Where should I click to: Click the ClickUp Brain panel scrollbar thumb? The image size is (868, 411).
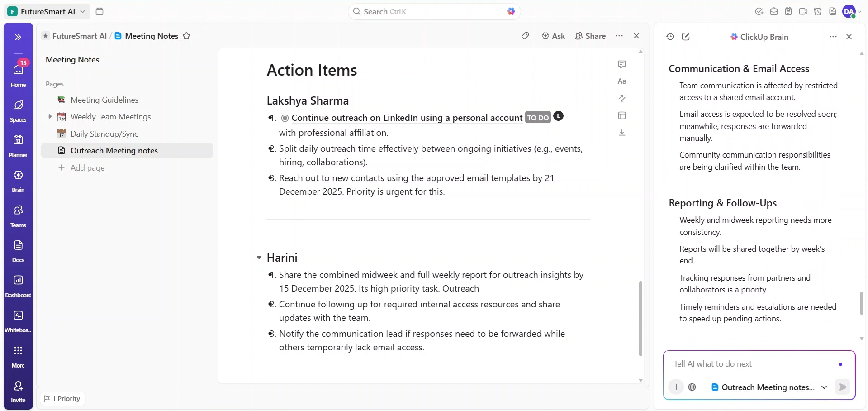862,303
